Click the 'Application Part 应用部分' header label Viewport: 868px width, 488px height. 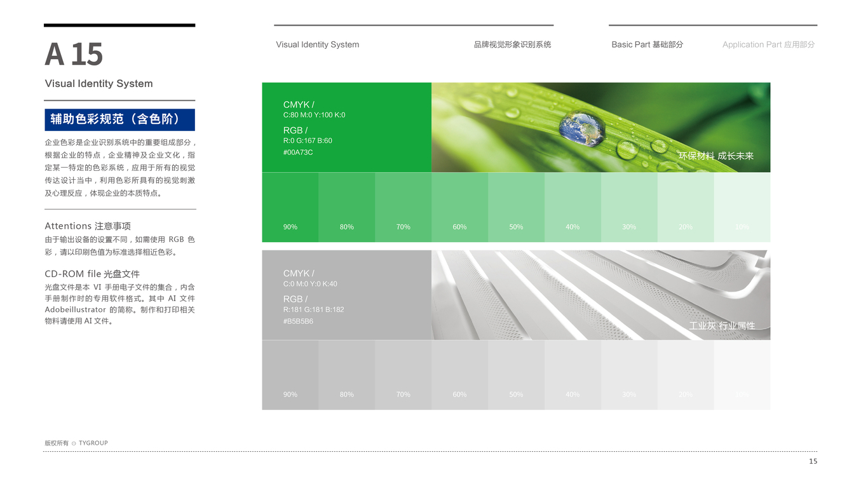click(768, 44)
